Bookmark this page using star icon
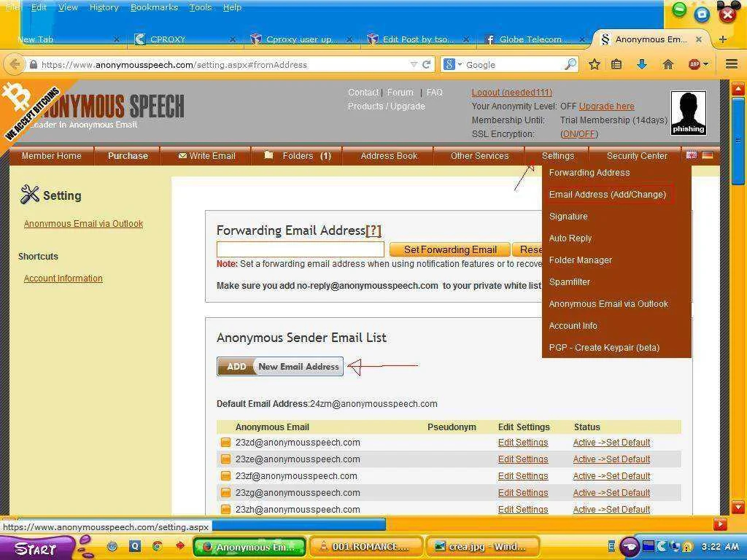 594,64
